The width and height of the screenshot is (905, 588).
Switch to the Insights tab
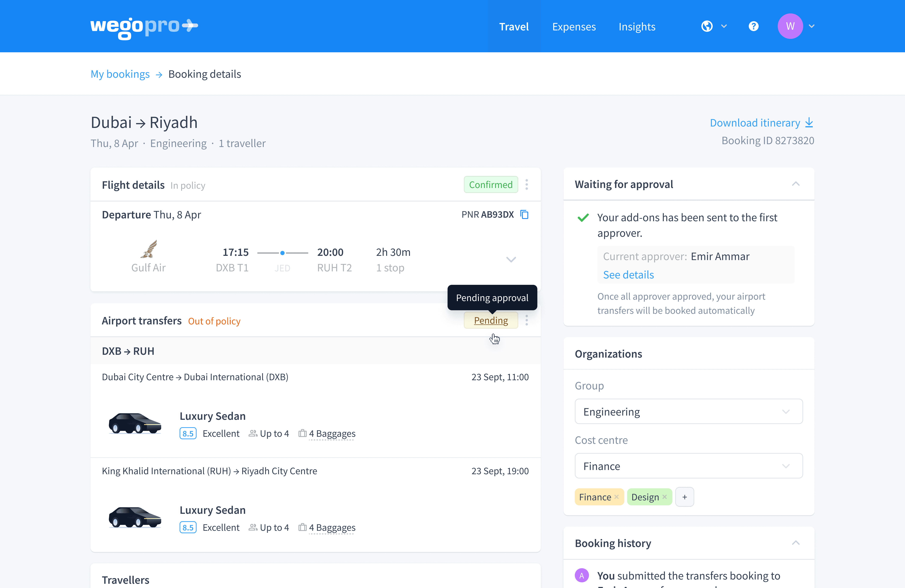tap(637, 27)
